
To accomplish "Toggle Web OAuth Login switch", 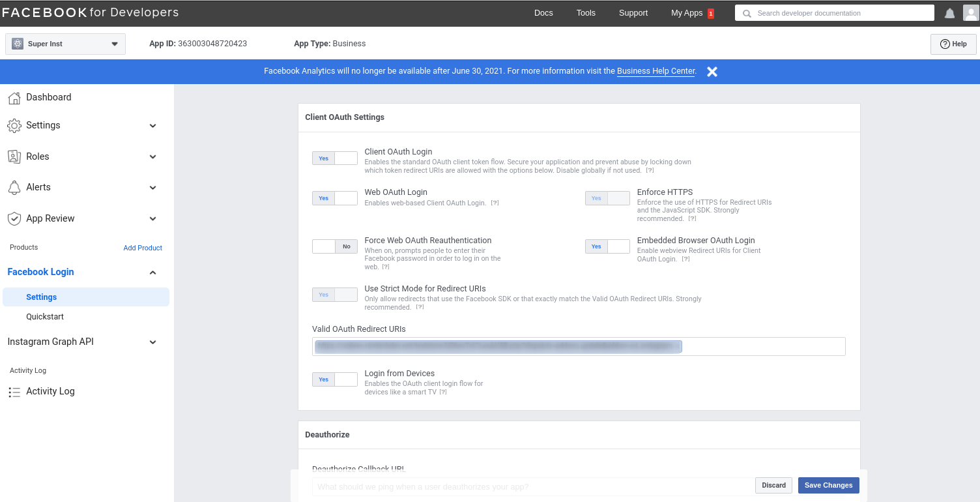I will click(335, 198).
